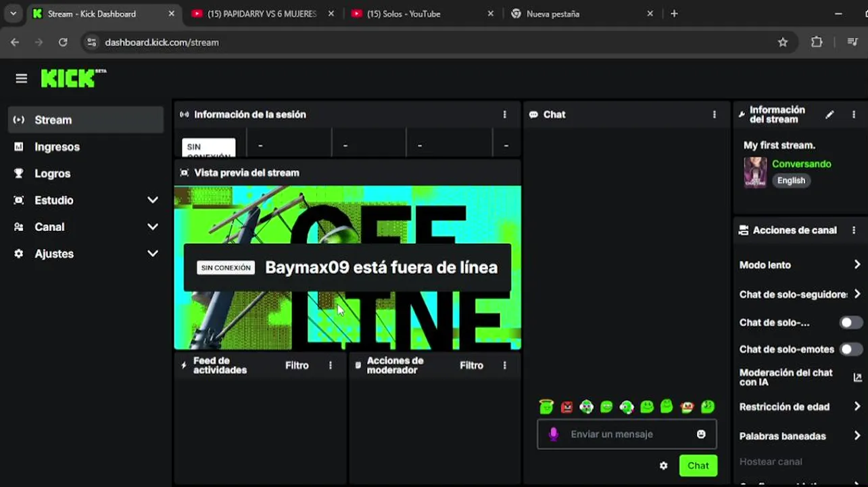Toggle the Chat de solo-... switch

(x=850, y=323)
